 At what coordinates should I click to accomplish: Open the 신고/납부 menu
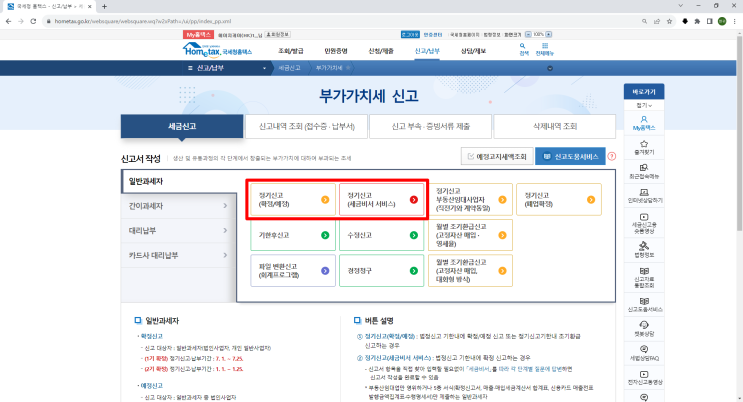427,51
